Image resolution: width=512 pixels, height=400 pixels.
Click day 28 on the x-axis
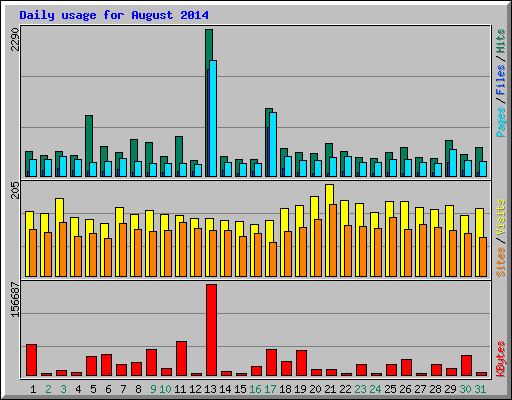435,389
